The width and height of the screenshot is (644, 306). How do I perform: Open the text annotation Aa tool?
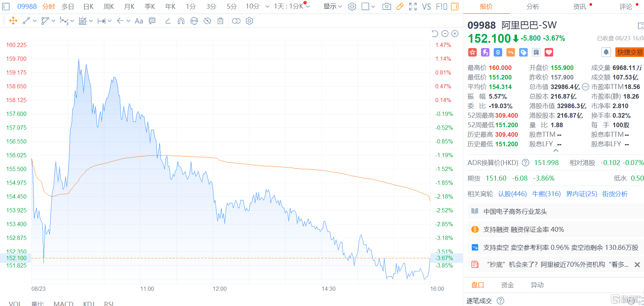(139, 21)
